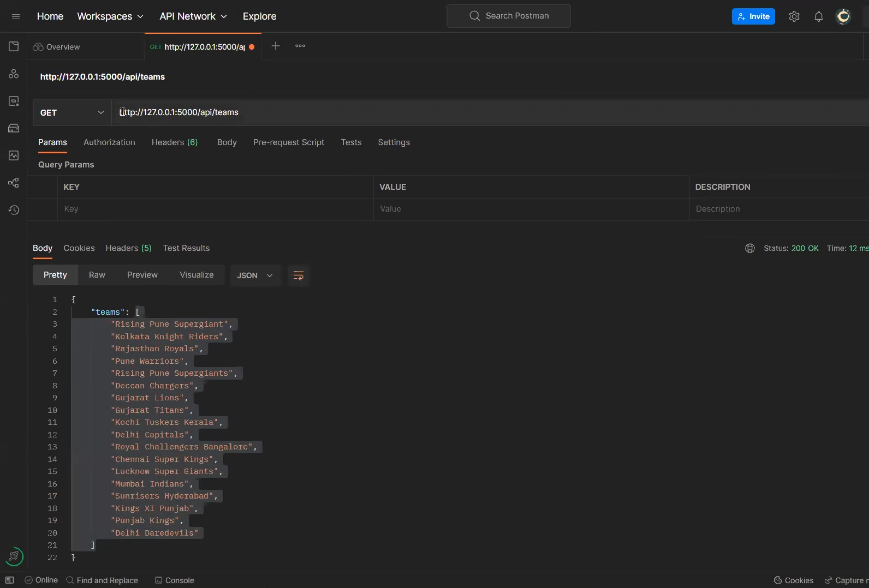This screenshot has width=869, height=588.
Task: Open the Mock Servers sidebar icon
Action: 14,128
